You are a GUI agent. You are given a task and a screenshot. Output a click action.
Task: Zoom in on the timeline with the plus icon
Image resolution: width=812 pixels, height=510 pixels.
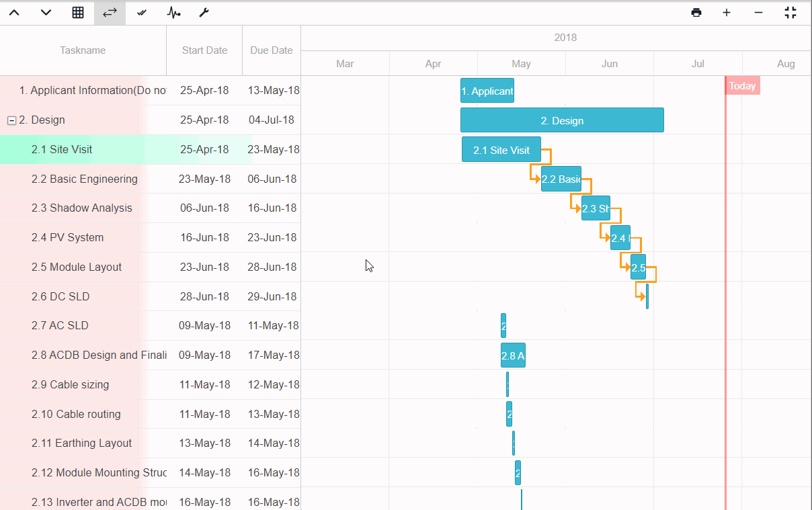(x=727, y=12)
